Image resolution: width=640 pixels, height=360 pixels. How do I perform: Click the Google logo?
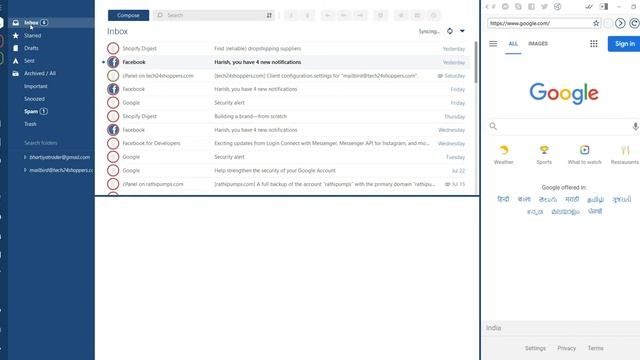564,94
